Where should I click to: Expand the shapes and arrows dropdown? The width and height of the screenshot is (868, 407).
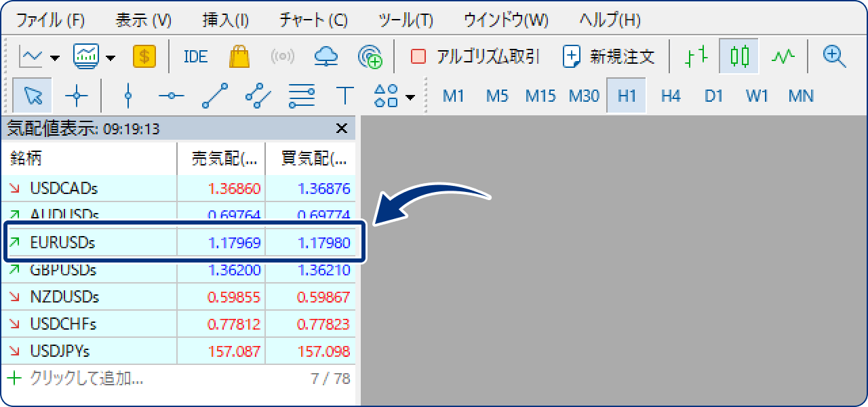point(410,97)
